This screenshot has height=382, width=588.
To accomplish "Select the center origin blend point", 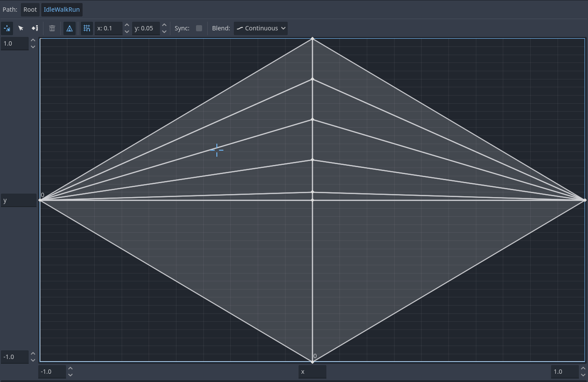I will (x=312, y=200).
